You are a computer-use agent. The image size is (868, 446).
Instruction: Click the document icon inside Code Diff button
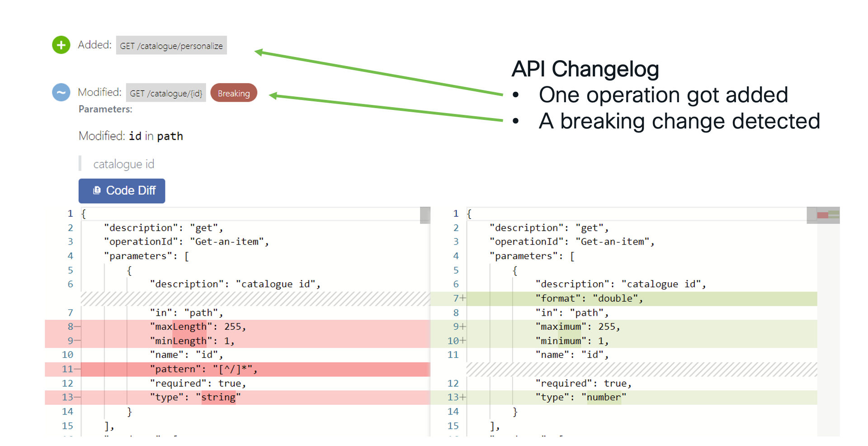97,190
